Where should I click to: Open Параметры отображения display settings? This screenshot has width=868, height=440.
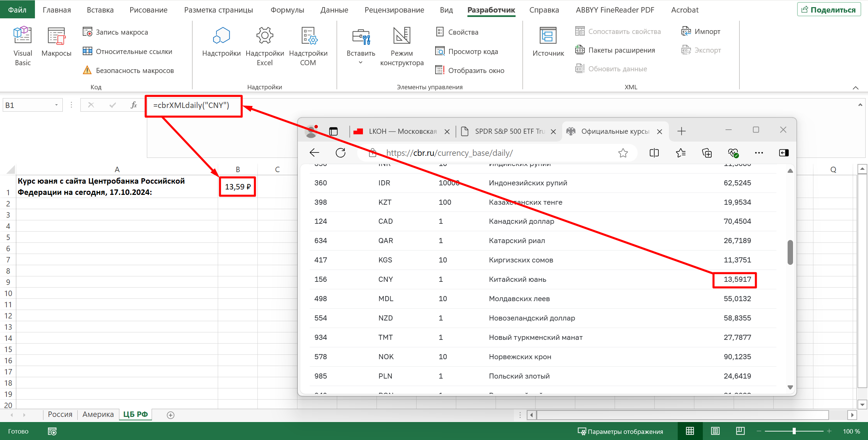tap(620, 432)
